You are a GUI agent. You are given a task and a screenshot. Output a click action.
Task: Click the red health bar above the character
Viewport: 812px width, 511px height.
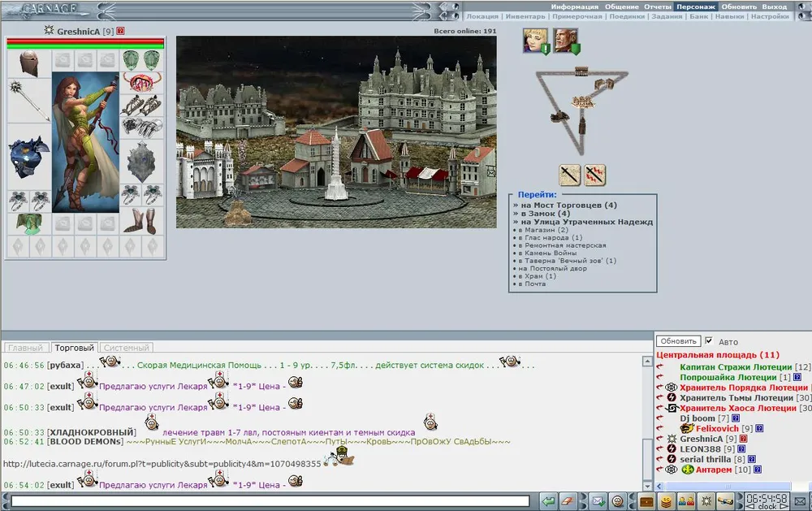(x=85, y=41)
